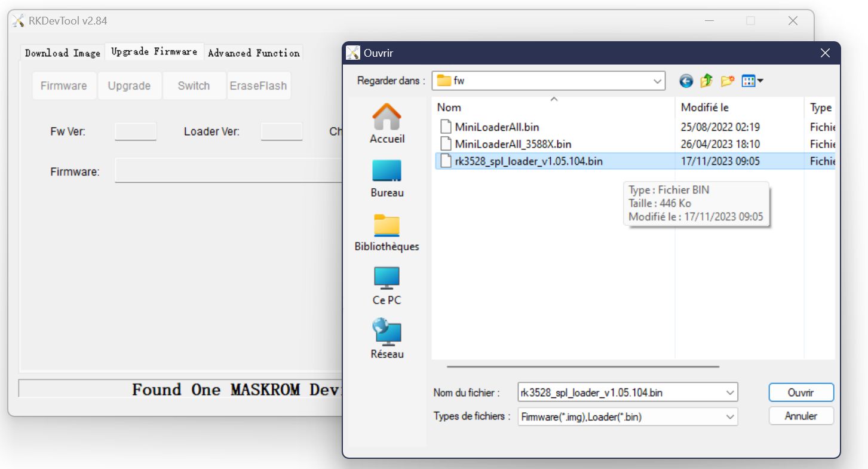
Task: Switch to the Download Image tab
Action: (x=63, y=53)
